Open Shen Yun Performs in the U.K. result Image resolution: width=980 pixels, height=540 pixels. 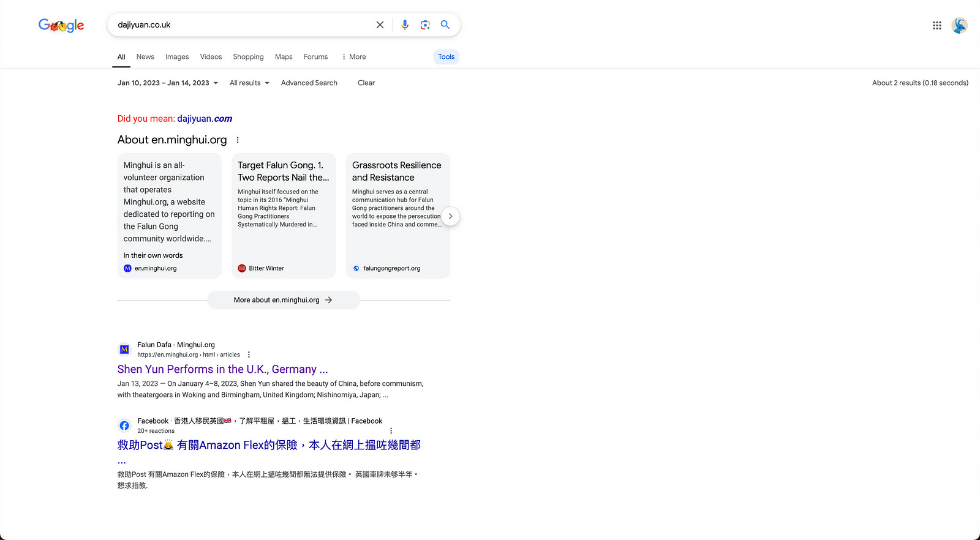tap(223, 369)
